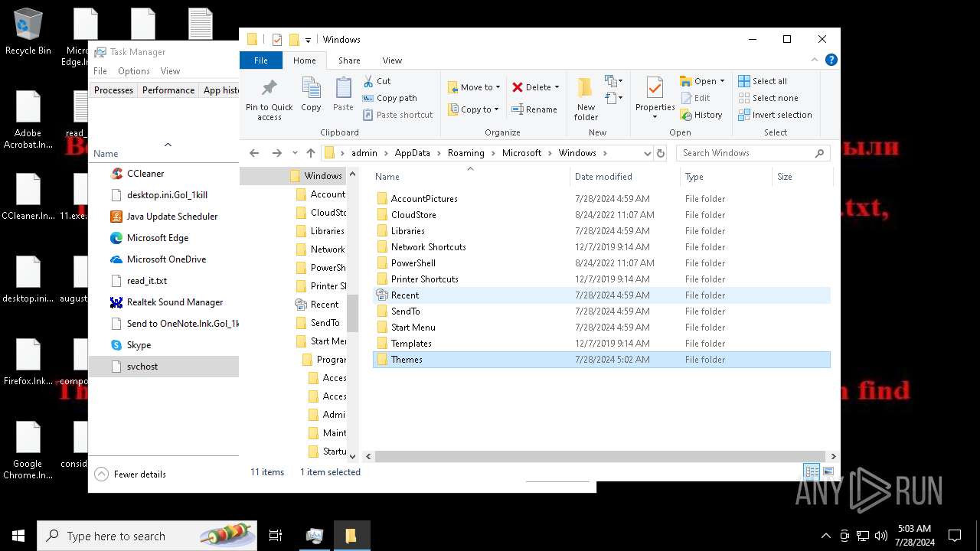Open the Copy to dropdown
Viewport: 980px width, 551px height.
pyautogui.click(x=473, y=109)
